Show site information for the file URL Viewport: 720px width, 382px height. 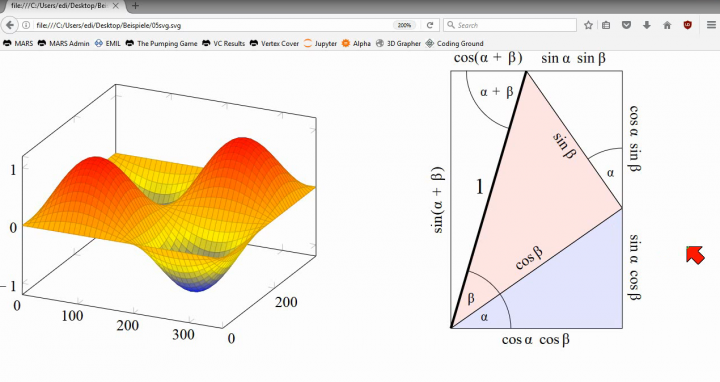[x=26, y=25]
